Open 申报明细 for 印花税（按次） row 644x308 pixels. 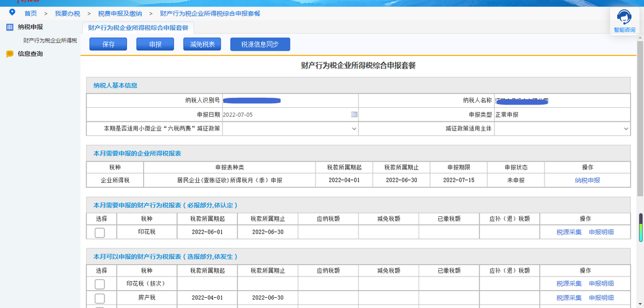click(x=601, y=284)
